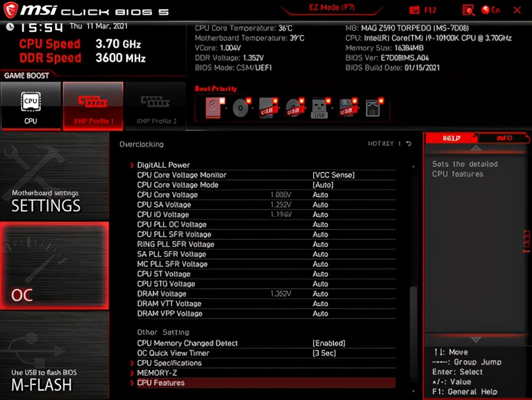Screen dimensions: 532x400
Task: Click the clock icon beside time
Action: coord(10,27)
